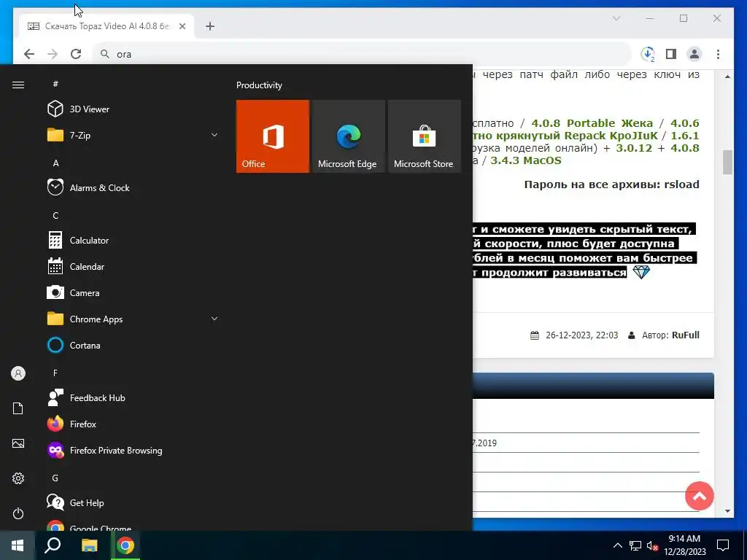Click the Office tile
The height and width of the screenshot is (560, 747).
[x=273, y=136]
